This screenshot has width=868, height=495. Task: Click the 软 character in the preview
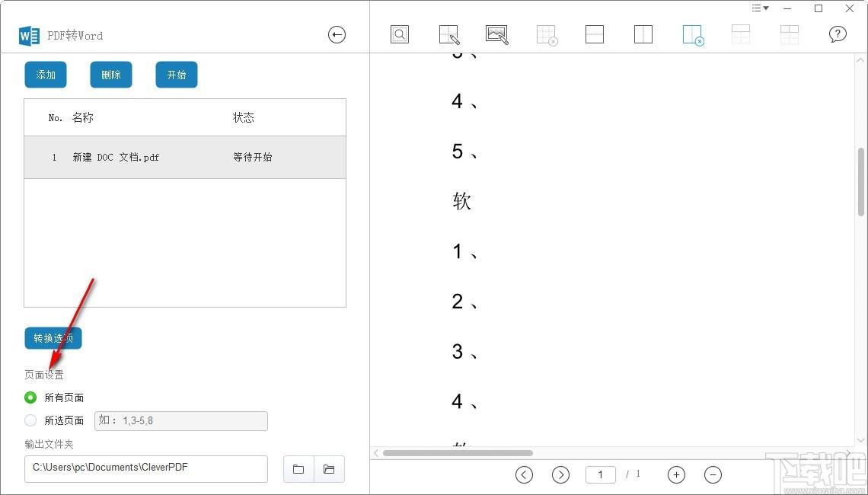(461, 201)
